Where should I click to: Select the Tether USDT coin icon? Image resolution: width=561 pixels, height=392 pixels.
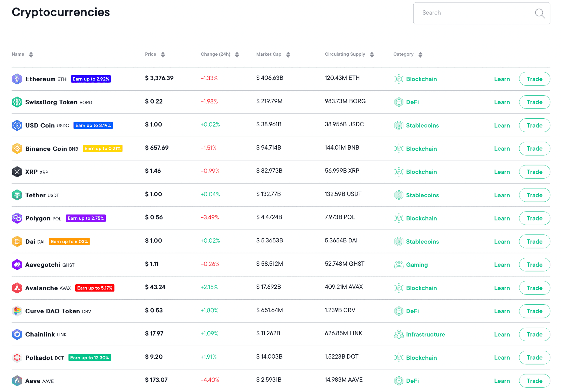[17, 195]
